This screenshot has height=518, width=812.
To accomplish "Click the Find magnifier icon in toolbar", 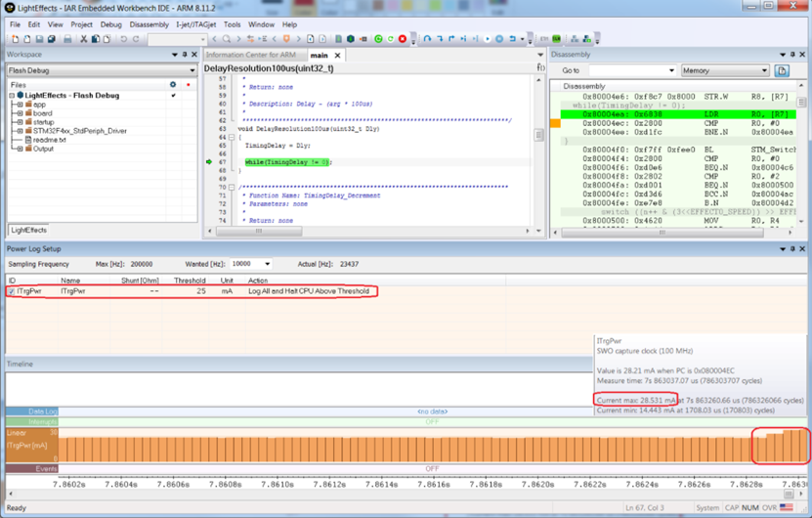I will tap(227, 39).
